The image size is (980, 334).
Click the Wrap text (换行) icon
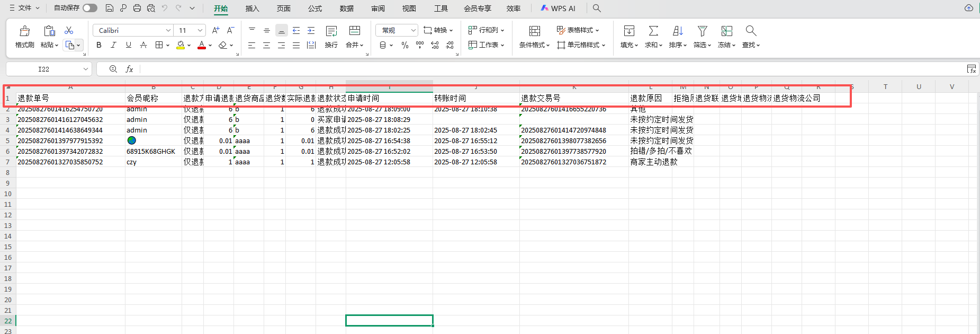point(331,31)
